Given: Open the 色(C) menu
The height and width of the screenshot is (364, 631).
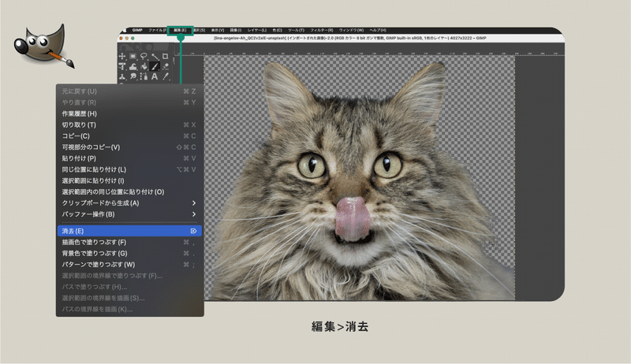Looking at the screenshot, I should click(x=277, y=30).
